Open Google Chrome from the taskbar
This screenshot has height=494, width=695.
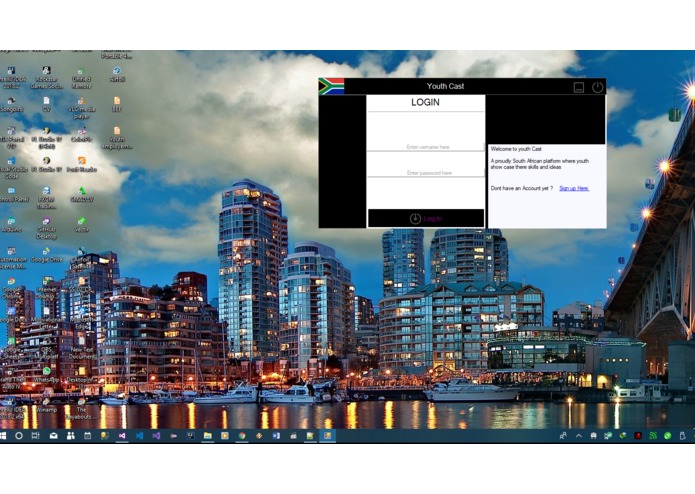[x=242, y=436]
